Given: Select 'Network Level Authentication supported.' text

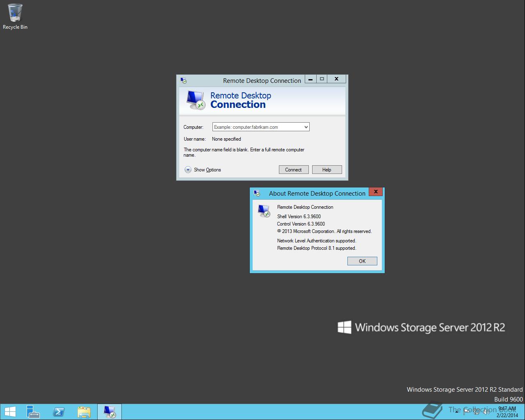Looking at the screenshot, I should pyautogui.click(x=317, y=241).
